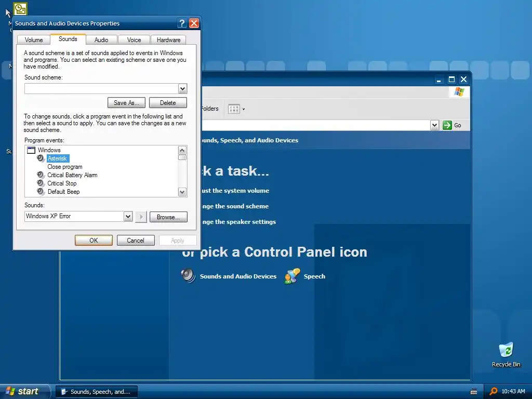Select the Default Beep event
The width and height of the screenshot is (532, 399).
click(63, 192)
